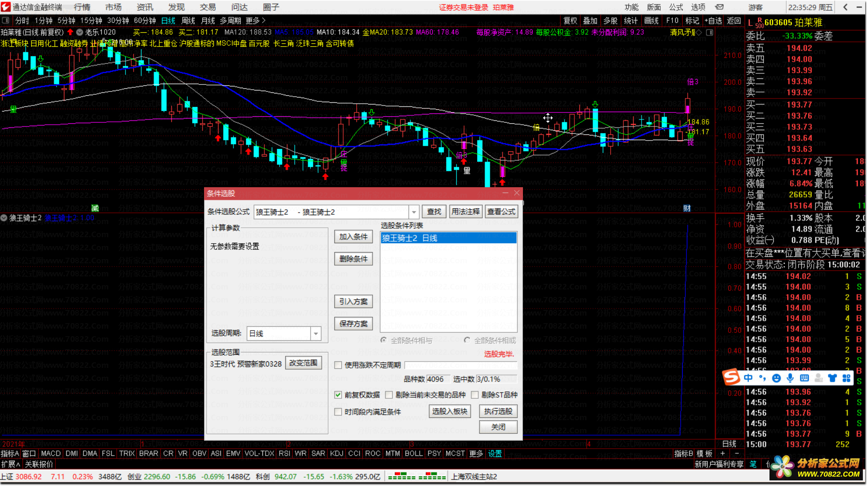Click the green connection status bars
The width and height of the screenshot is (868, 486).
tap(417, 477)
